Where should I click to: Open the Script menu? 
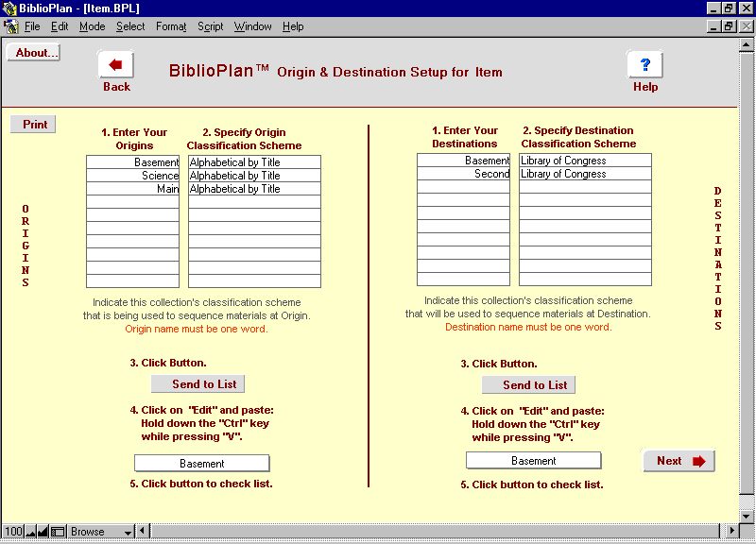210,26
